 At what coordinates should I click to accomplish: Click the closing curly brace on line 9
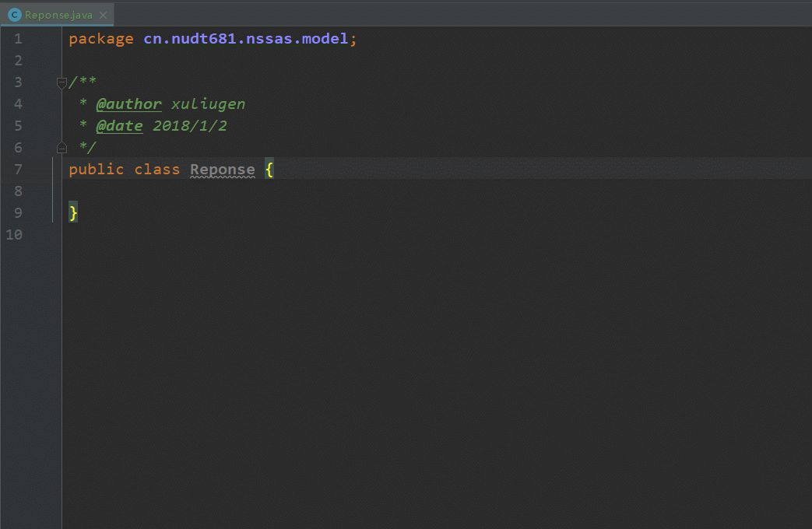[x=73, y=213]
